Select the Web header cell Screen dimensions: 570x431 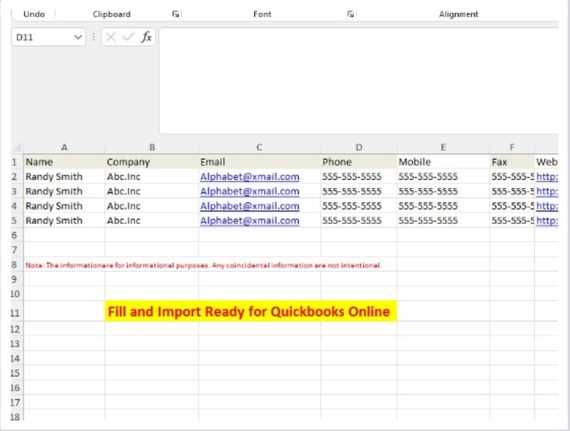point(546,162)
